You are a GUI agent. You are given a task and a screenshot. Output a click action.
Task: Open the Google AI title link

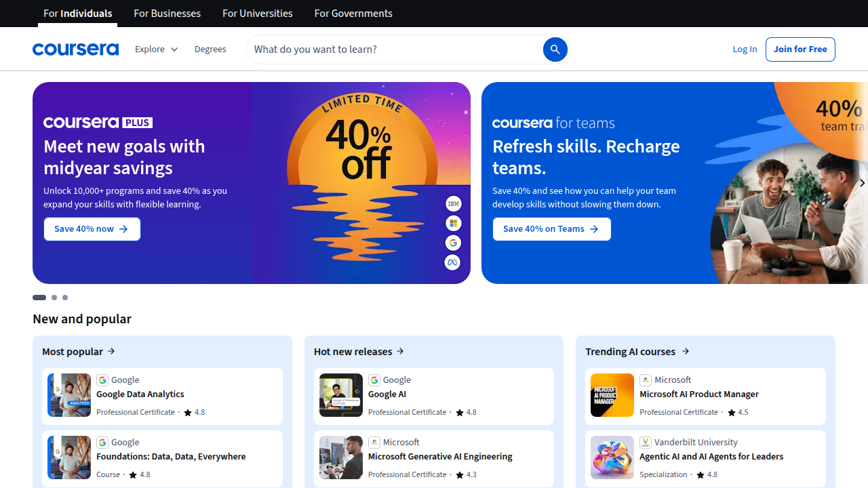387,394
